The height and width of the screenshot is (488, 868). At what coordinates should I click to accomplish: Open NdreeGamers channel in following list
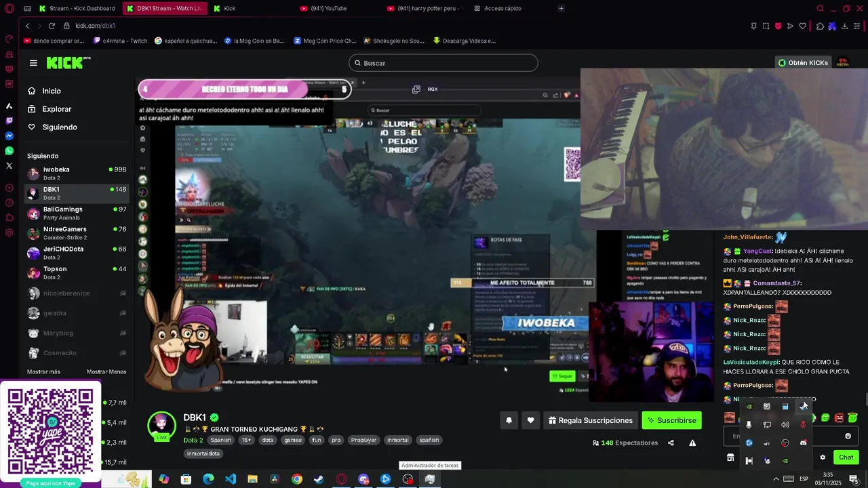tap(77, 233)
